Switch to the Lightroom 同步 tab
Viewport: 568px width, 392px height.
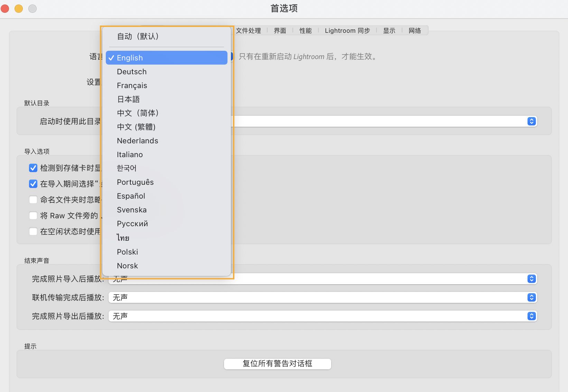[347, 30]
